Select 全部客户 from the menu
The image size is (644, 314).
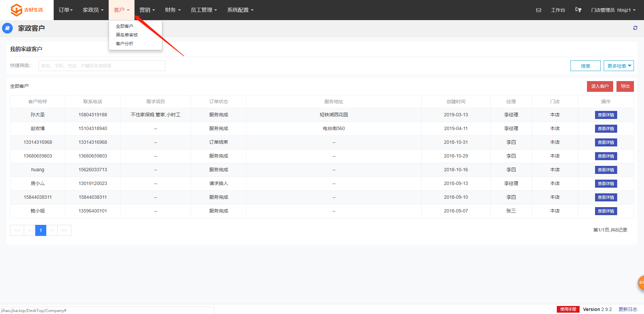pos(124,26)
